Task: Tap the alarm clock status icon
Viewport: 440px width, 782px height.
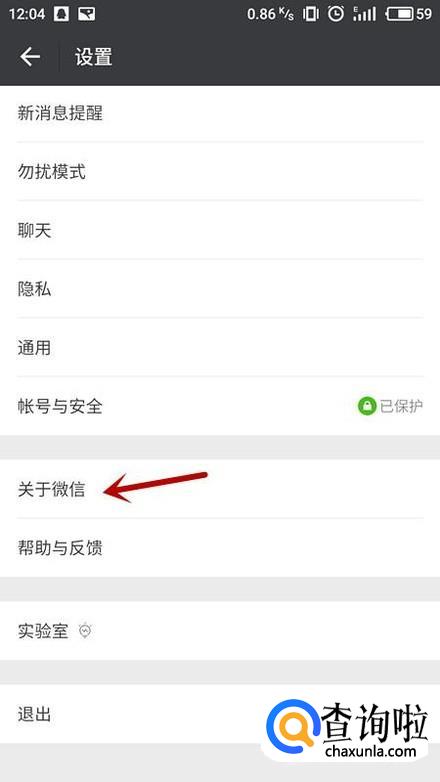Action: coord(336,14)
